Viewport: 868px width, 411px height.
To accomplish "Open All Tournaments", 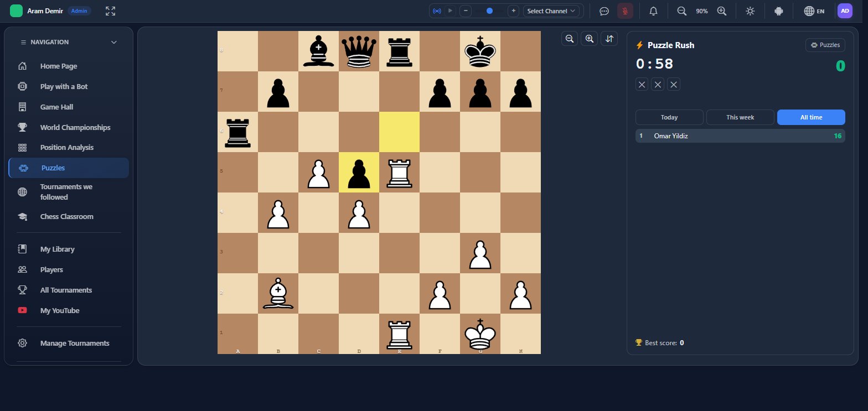I will 69,290.
